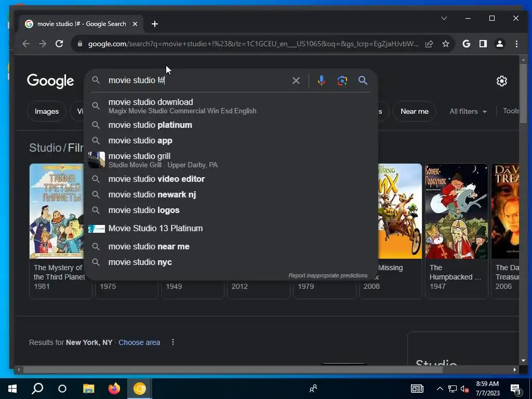The width and height of the screenshot is (532, 399).
Task: Open Chrome profile menu
Action: [x=500, y=44]
